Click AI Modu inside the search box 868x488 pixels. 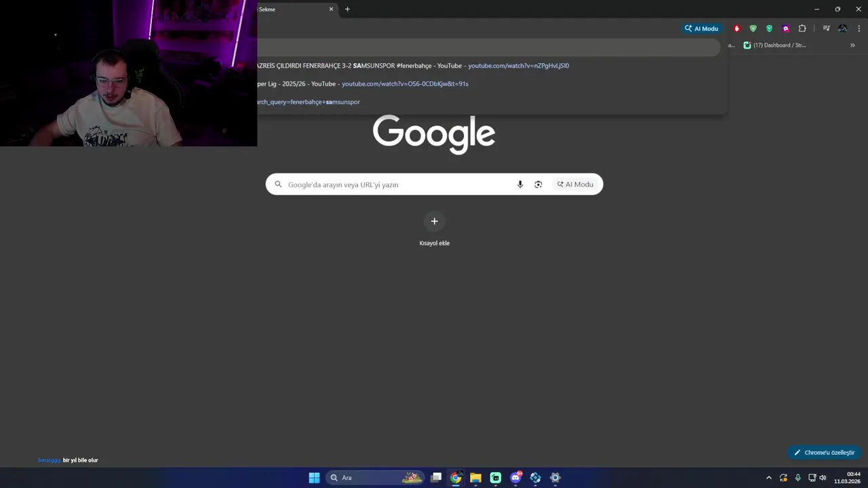pos(575,184)
